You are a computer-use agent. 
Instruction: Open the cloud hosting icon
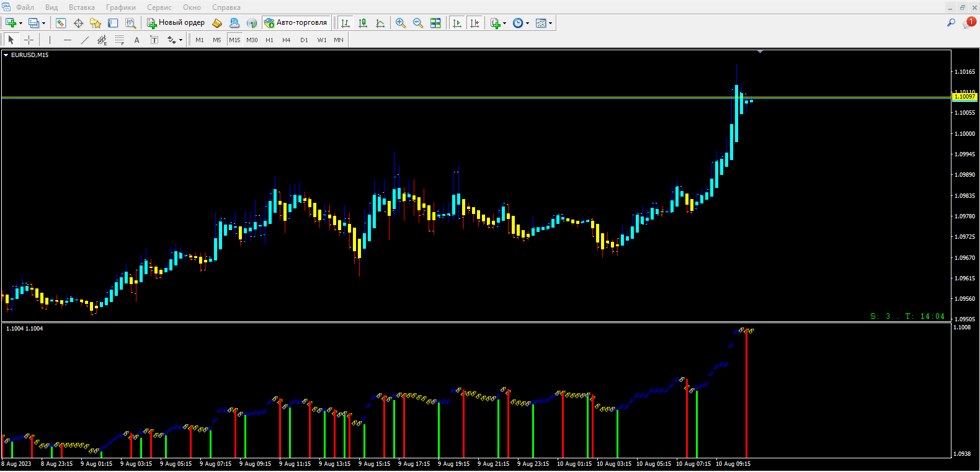[234, 23]
